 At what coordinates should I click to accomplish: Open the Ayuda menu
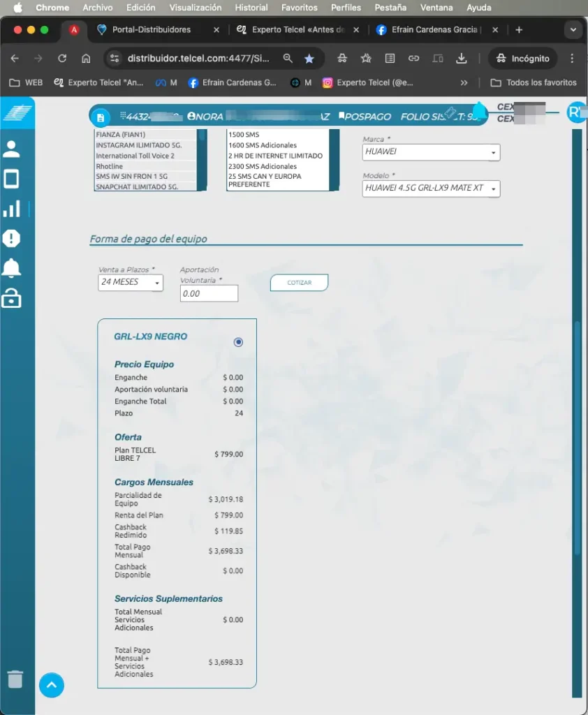(478, 8)
